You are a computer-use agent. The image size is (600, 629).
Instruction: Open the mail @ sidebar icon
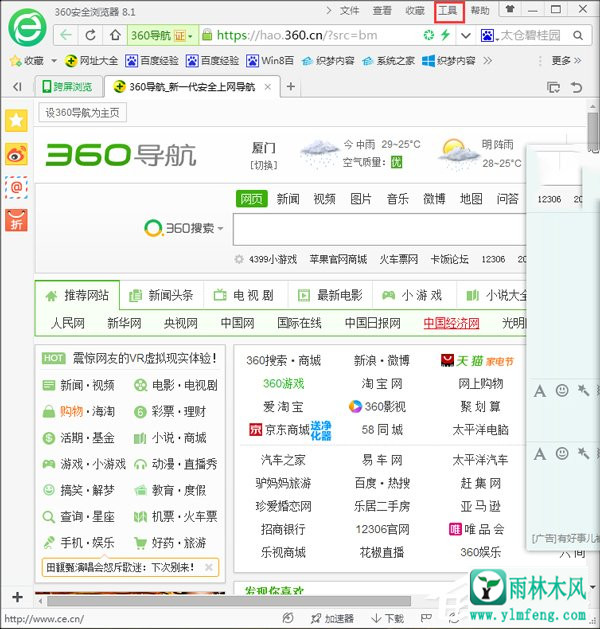(16, 187)
